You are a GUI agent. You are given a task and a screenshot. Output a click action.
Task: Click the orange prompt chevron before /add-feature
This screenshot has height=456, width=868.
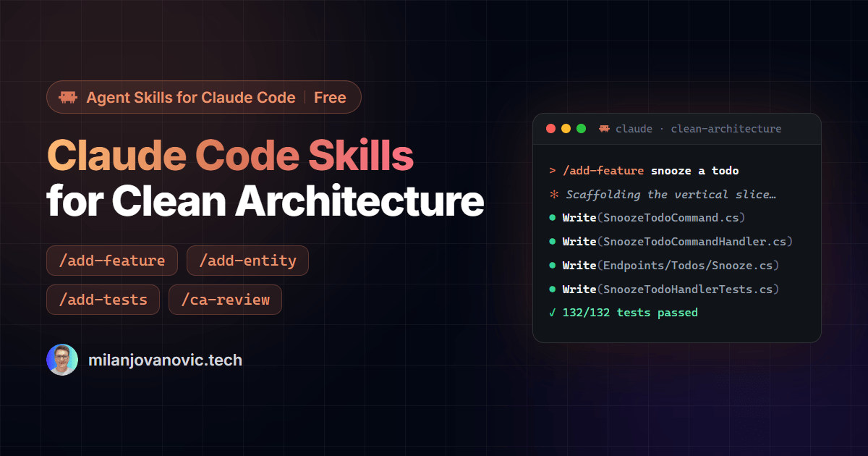pyautogui.click(x=553, y=171)
